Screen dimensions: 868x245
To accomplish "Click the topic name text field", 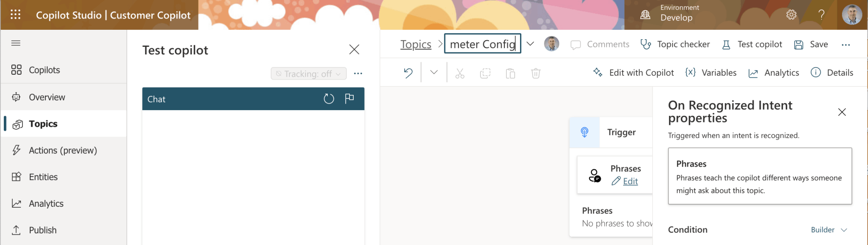I will pyautogui.click(x=482, y=44).
